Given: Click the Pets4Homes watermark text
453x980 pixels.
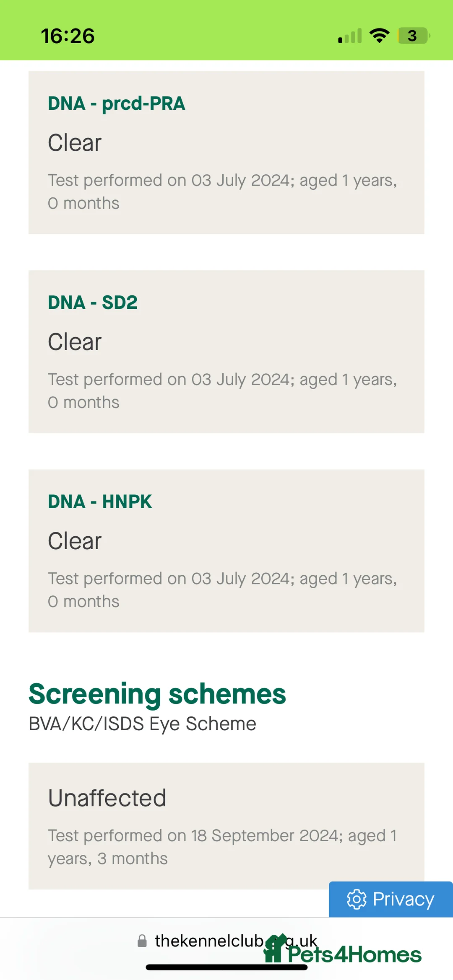Looking at the screenshot, I should pos(354,955).
